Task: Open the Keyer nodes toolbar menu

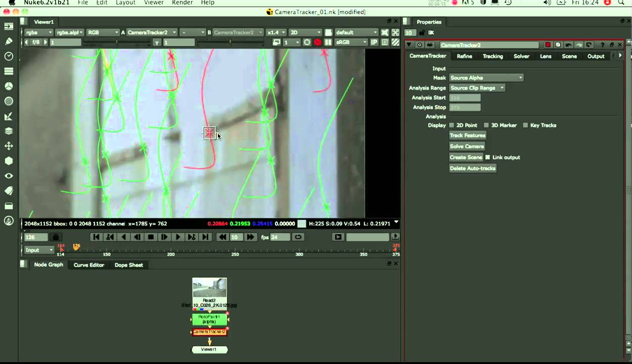Action: (9, 116)
